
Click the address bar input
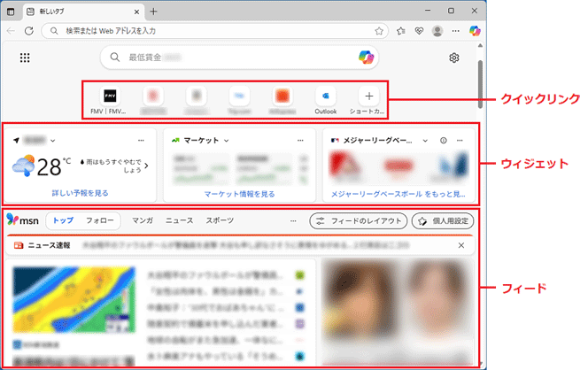point(214,31)
